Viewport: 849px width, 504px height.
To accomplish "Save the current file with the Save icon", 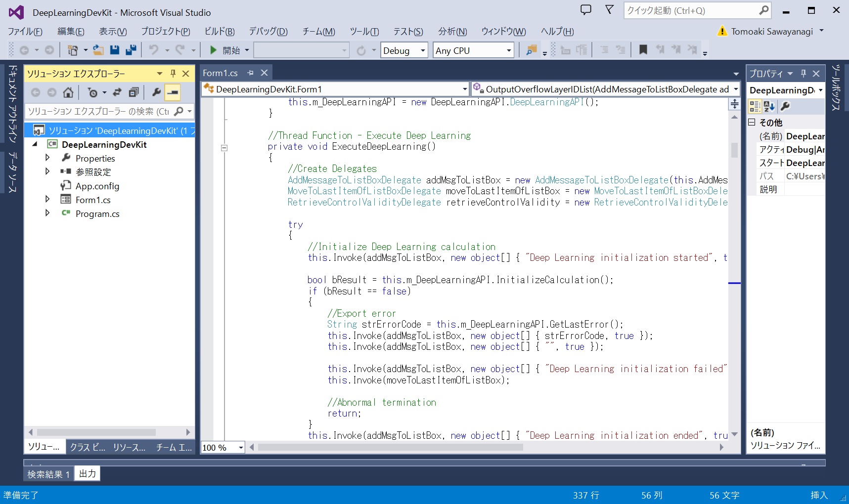I will [x=115, y=50].
